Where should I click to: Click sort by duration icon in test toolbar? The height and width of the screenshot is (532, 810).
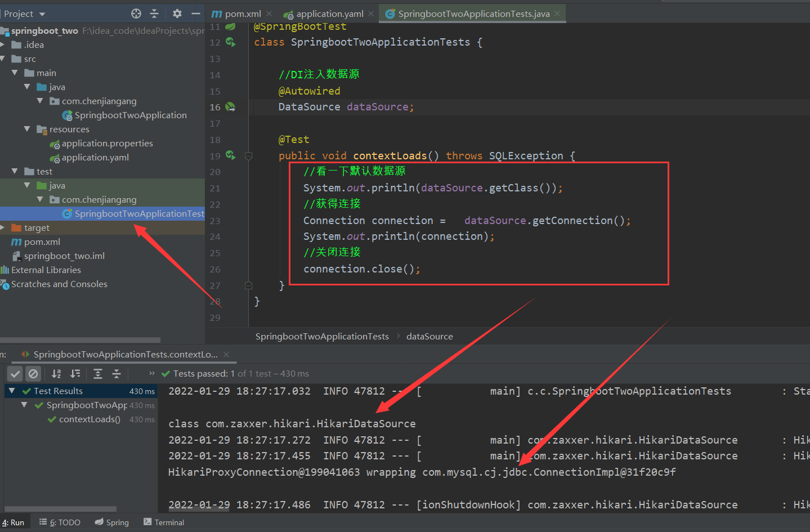tap(75, 373)
